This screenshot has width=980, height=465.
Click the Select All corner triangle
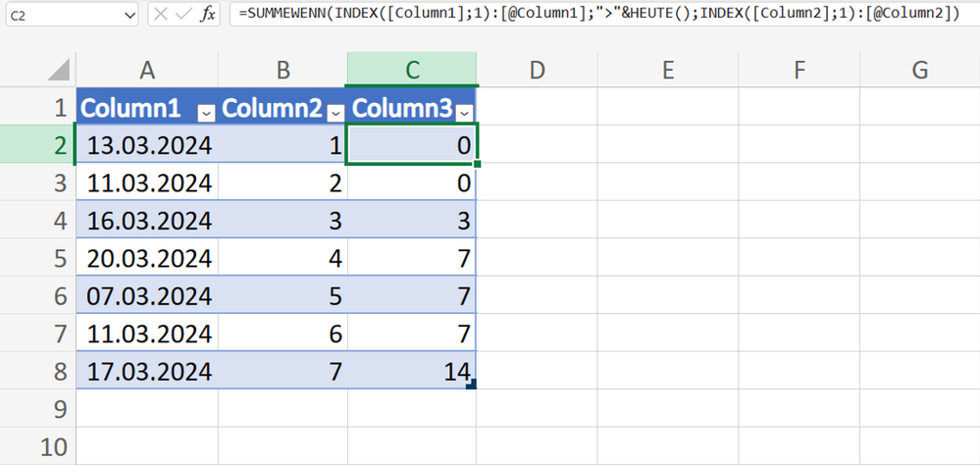tap(59, 70)
